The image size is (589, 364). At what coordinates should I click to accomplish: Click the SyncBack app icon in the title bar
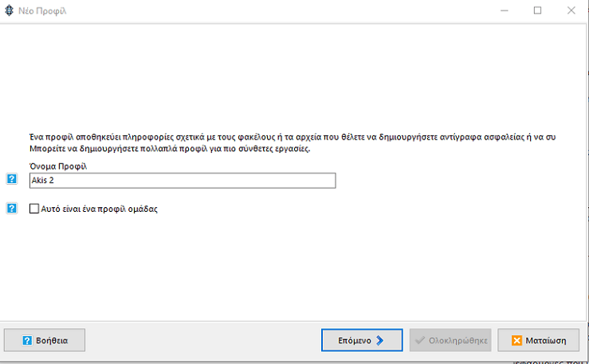pyautogui.click(x=9, y=10)
